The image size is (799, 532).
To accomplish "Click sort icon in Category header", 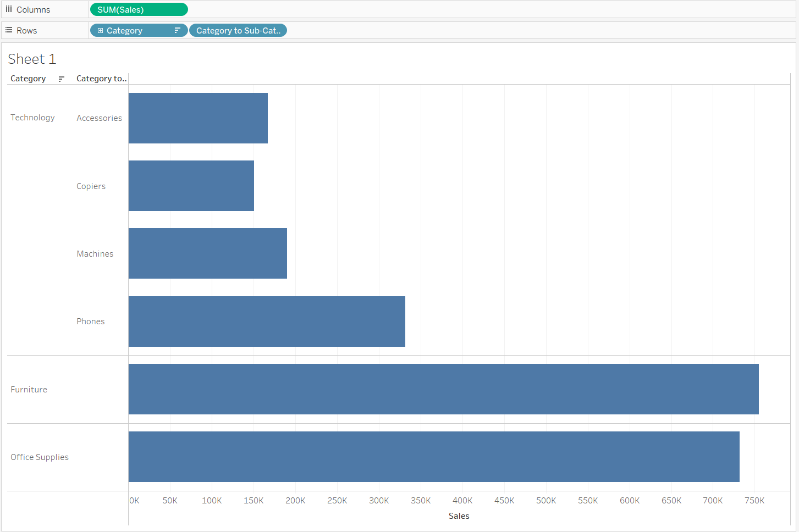I will click(x=61, y=79).
